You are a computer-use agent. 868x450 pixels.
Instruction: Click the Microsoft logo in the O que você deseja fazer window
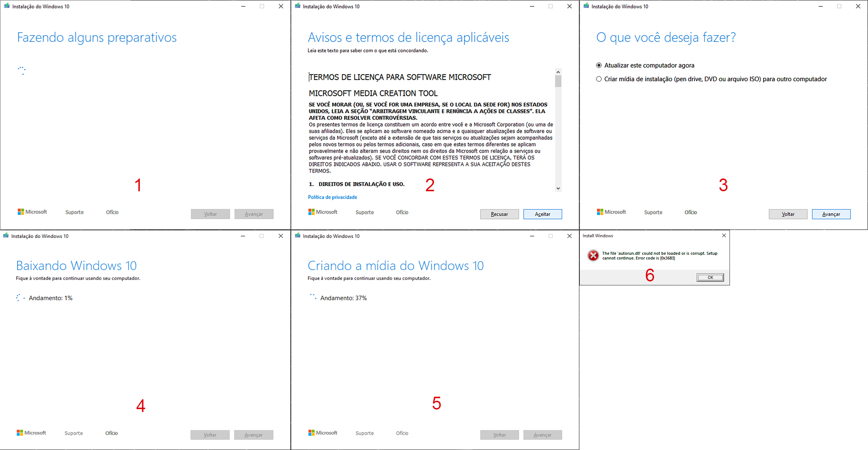click(x=611, y=212)
